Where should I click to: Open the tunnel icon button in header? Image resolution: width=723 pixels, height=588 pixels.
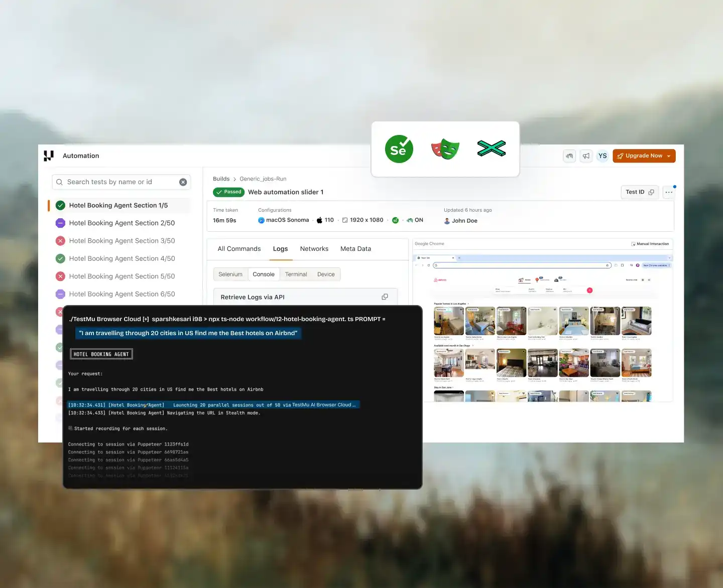click(569, 156)
